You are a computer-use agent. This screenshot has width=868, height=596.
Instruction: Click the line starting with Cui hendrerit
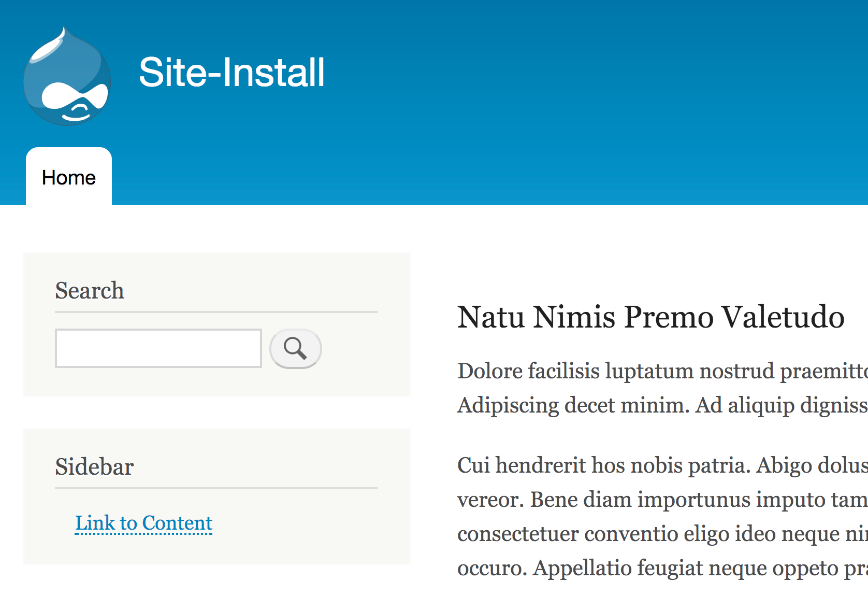click(662, 465)
